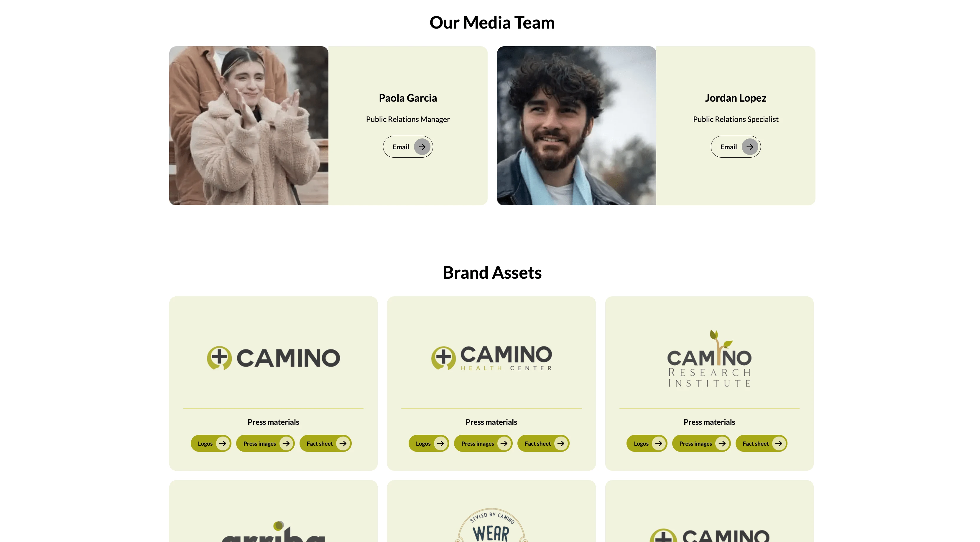Viewport: 980px width, 542px height.
Task: Click the Fact sheet arrow icon on the Camino Health Center card
Action: tap(561, 444)
